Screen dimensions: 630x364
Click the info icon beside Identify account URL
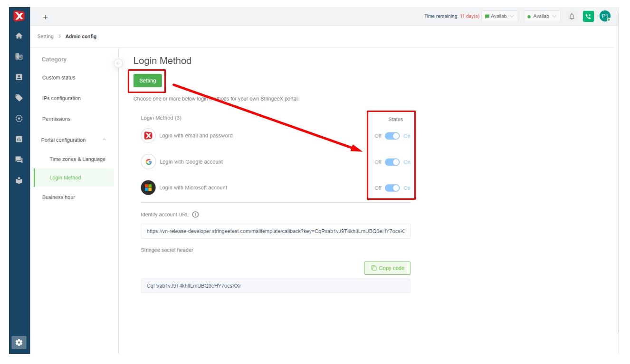[x=195, y=215]
